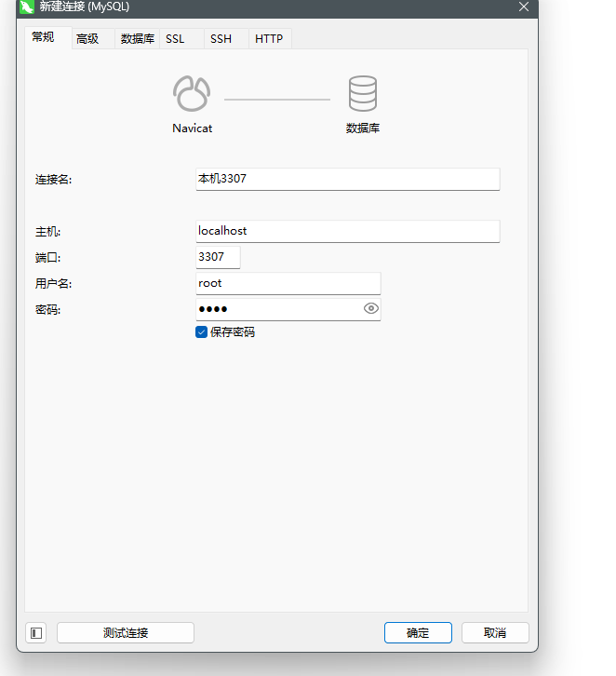The width and height of the screenshot is (616, 676).
Task: Toggle the panel icon at the bottom left
Action: click(x=36, y=633)
